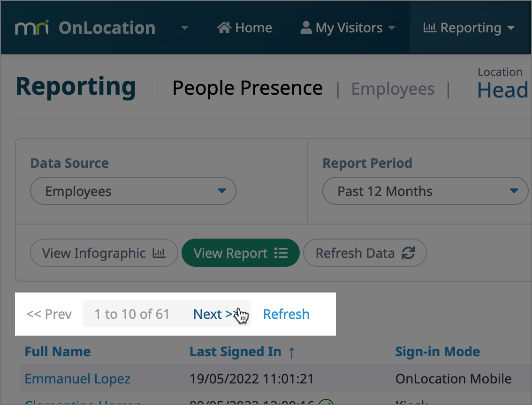Open Emmanuel Lopez employee record
Image resolution: width=532 pixels, height=405 pixels.
(77, 379)
